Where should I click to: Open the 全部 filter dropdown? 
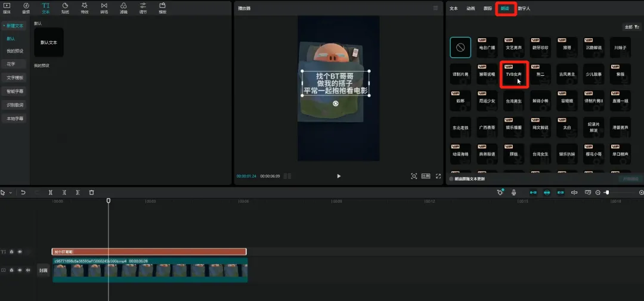[x=631, y=27]
